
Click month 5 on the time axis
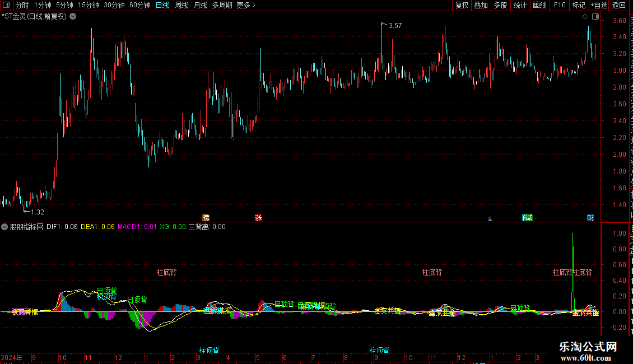click(x=258, y=357)
